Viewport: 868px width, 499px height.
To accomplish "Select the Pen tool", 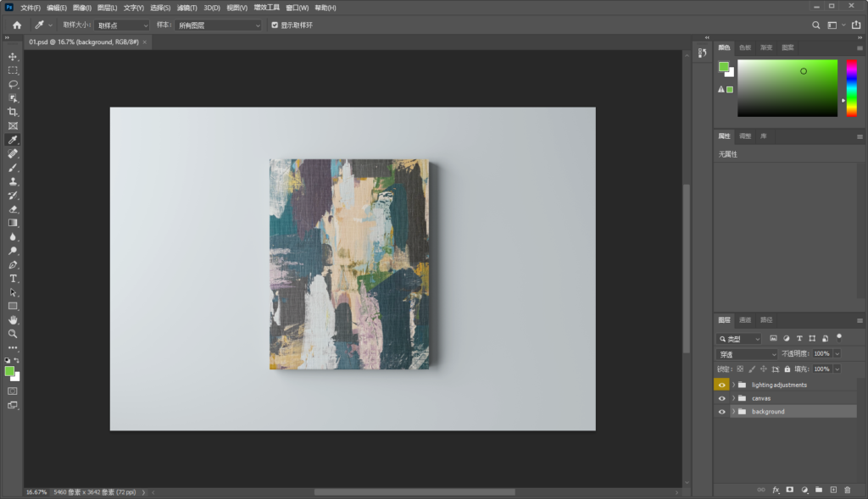I will [x=13, y=264].
